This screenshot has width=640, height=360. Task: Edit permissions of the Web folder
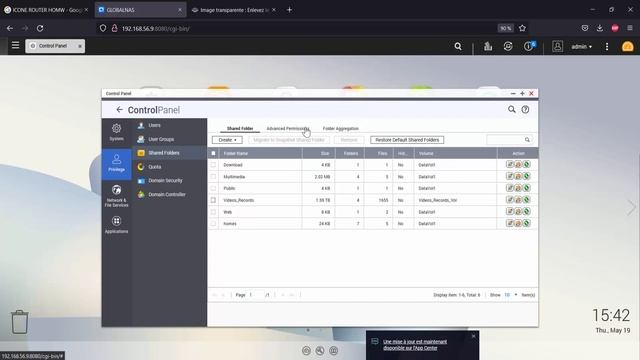[x=518, y=211]
